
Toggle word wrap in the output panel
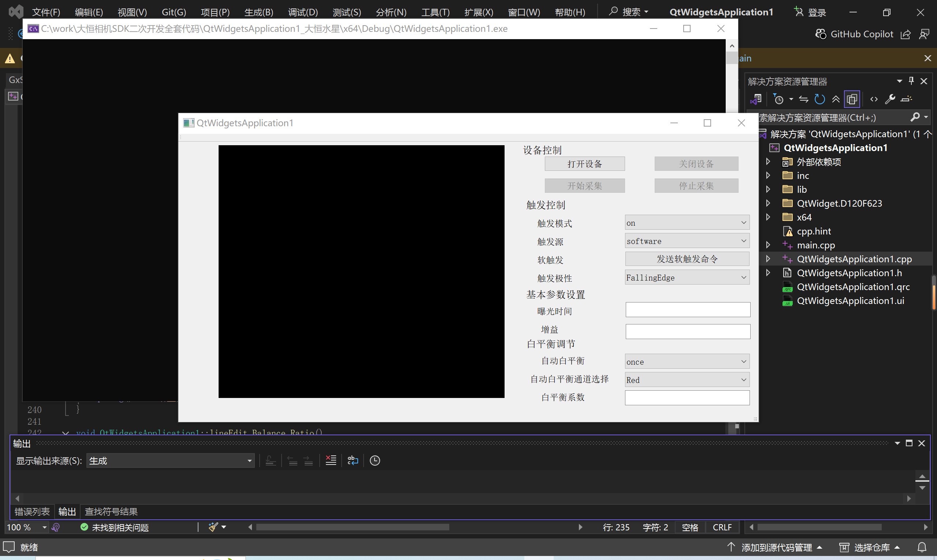[353, 461]
